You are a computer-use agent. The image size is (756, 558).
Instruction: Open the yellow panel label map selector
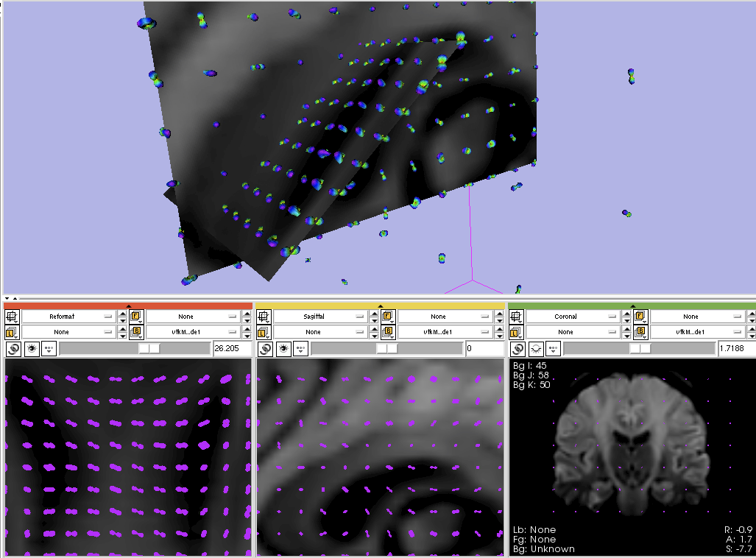click(320, 332)
